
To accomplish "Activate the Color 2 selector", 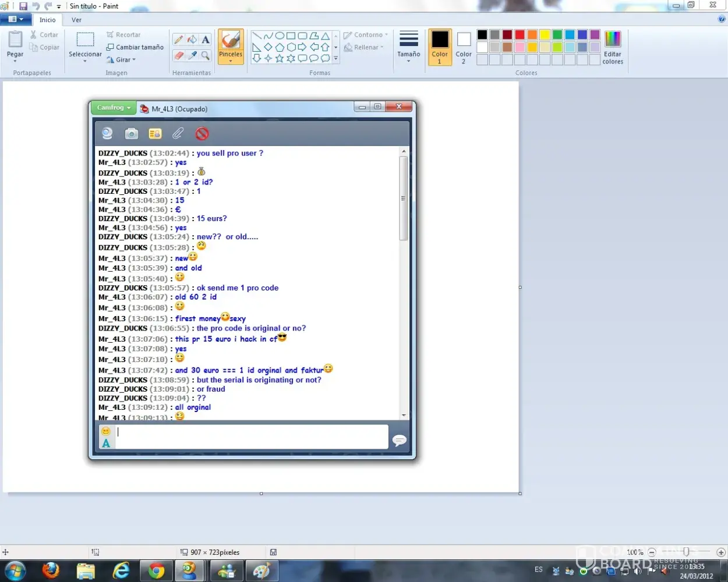I will click(464, 47).
